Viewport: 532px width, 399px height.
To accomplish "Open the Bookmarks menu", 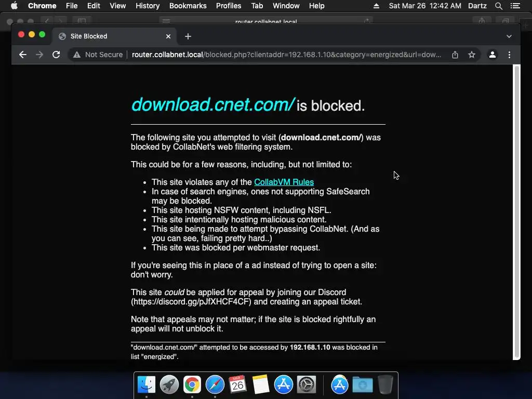I will tap(188, 6).
